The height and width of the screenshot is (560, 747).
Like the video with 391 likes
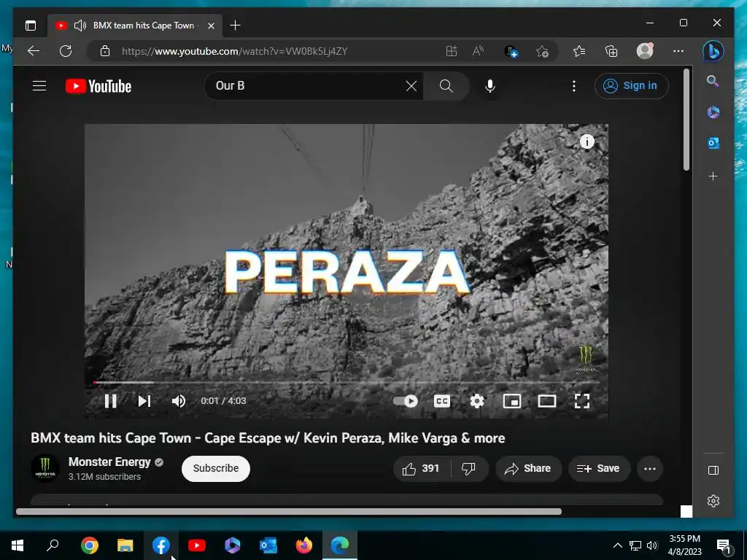[x=422, y=469]
